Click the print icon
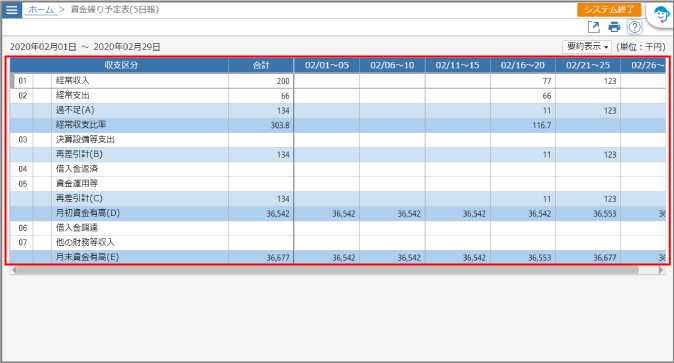This screenshot has height=363, width=674. (614, 27)
